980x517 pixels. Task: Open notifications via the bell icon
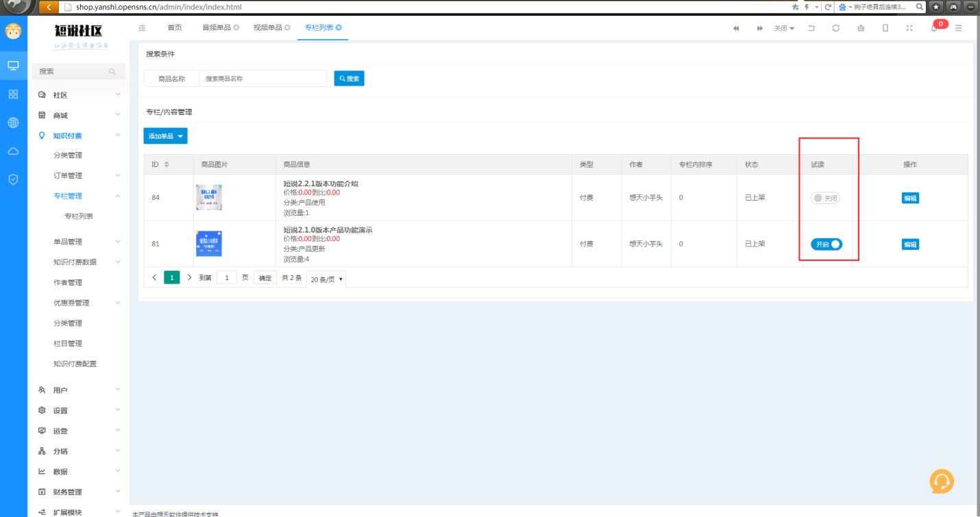(933, 28)
